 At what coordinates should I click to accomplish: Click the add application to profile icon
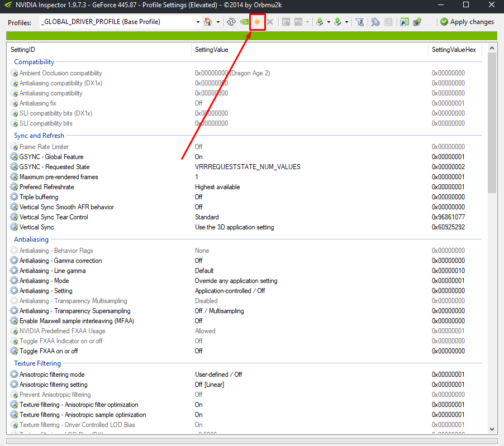286,22
